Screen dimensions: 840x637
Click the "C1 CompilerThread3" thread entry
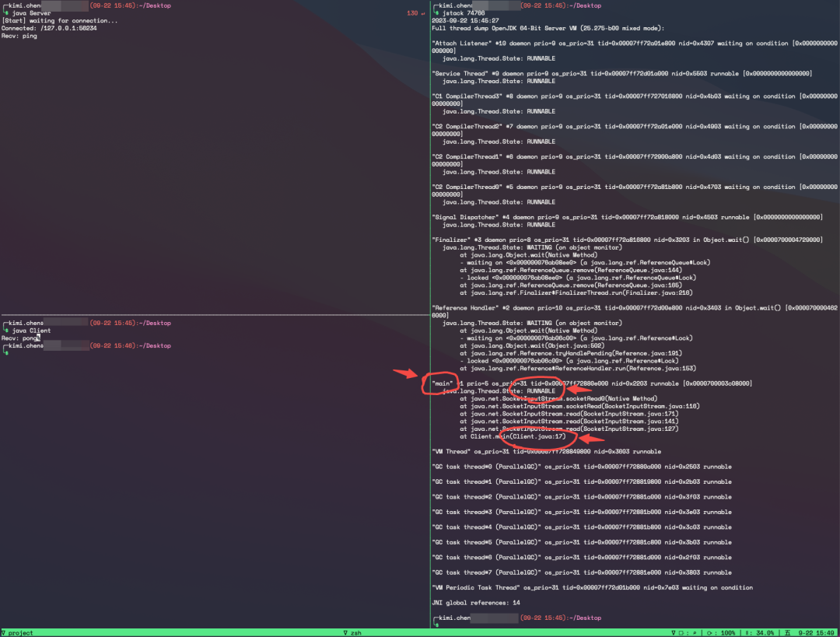(x=635, y=100)
